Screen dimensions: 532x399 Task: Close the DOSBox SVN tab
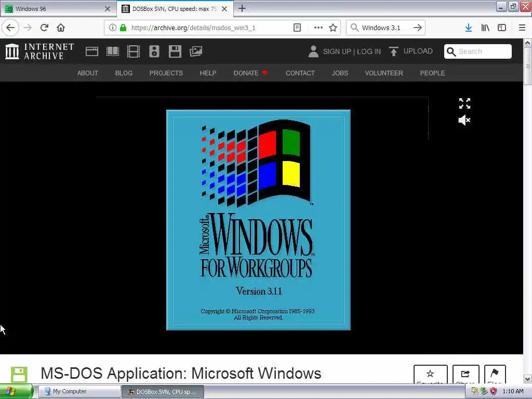[224, 9]
